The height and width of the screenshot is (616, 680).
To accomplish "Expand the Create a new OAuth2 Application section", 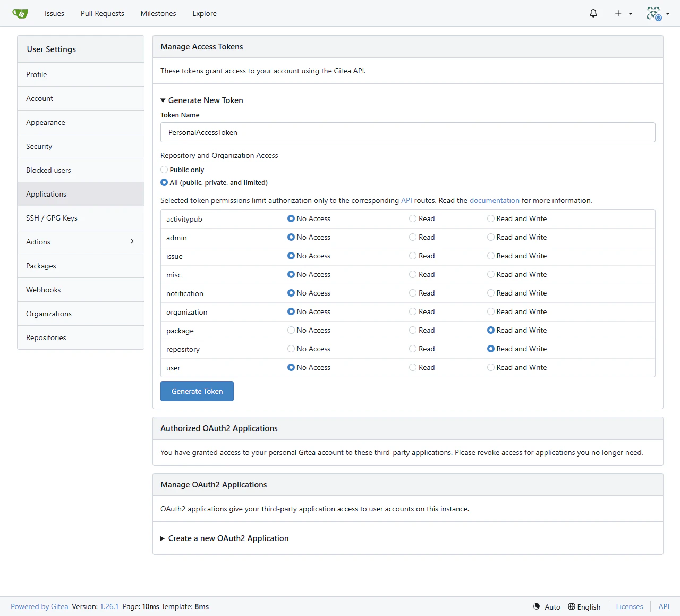I will point(225,538).
